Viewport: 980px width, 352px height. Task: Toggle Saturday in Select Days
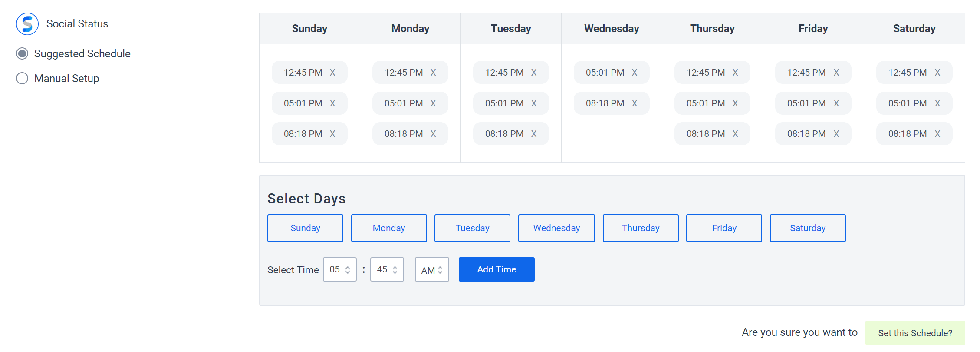[x=808, y=228]
